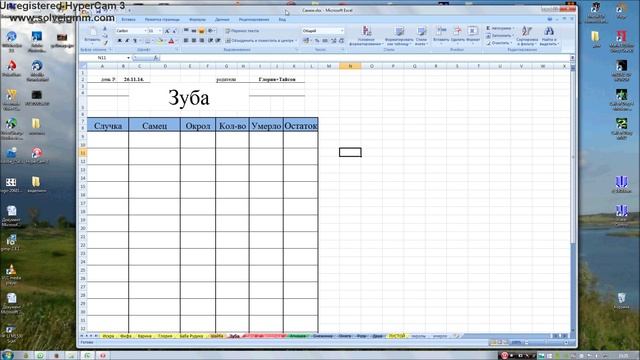Click the Paste (Вставить) button

pyautogui.click(x=92, y=35)
